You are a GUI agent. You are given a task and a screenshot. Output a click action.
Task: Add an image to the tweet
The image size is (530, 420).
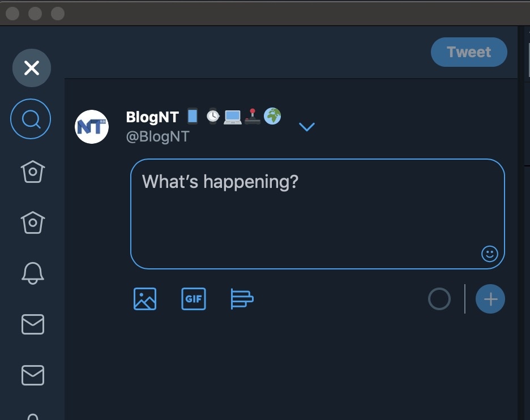click(x=144, y=299)
